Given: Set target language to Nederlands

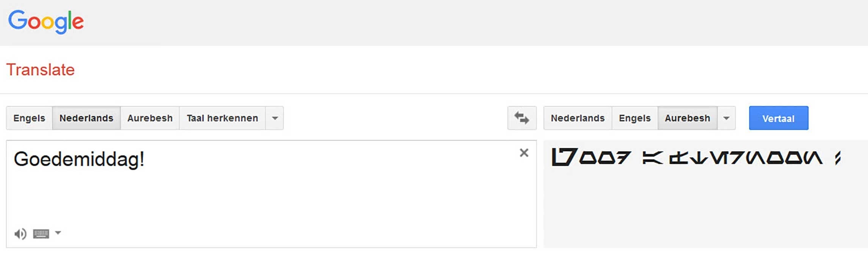Looking at the screenshot, I should pos(578,118).
